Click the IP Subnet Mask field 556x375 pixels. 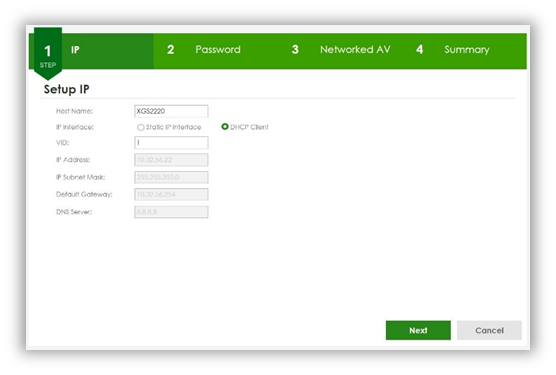pyautogui.click(x=171, y=177)
